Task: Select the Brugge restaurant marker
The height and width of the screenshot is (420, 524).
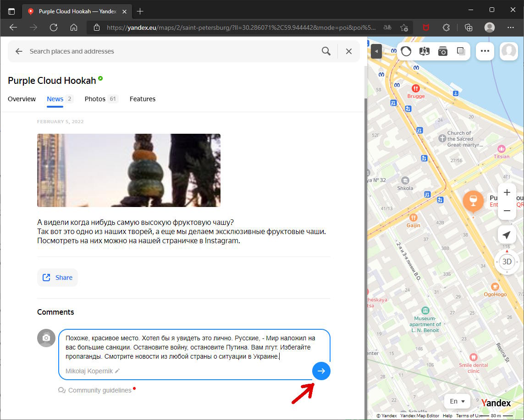Action: point(416,88)
